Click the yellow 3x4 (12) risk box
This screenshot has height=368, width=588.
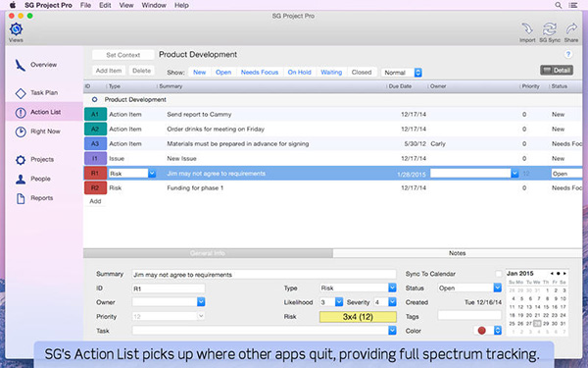pyautogui.click(x=358, y=317)
